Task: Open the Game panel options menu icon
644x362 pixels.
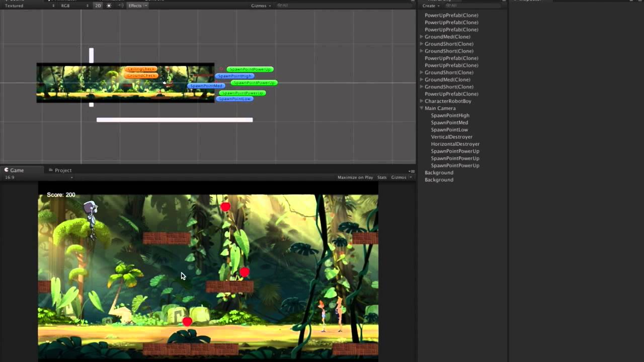Action: coord(412,171)
